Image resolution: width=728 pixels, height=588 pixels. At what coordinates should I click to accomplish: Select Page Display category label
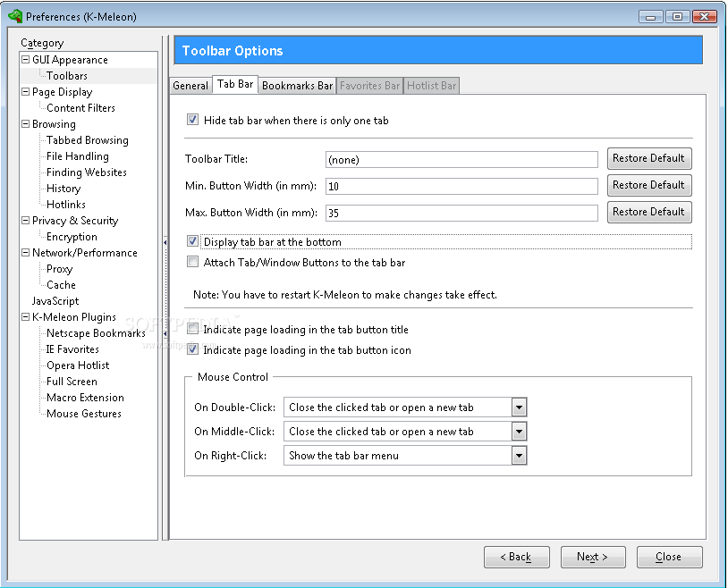63,92
